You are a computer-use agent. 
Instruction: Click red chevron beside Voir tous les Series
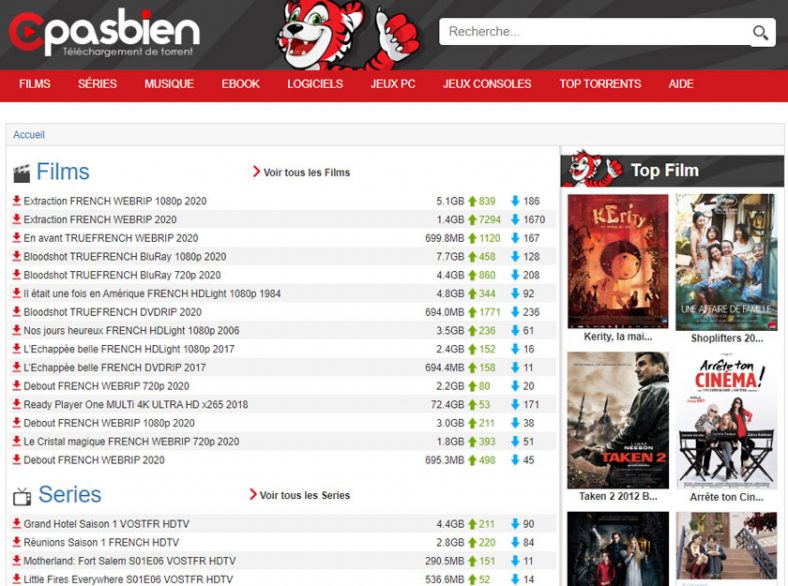(253, 495)
